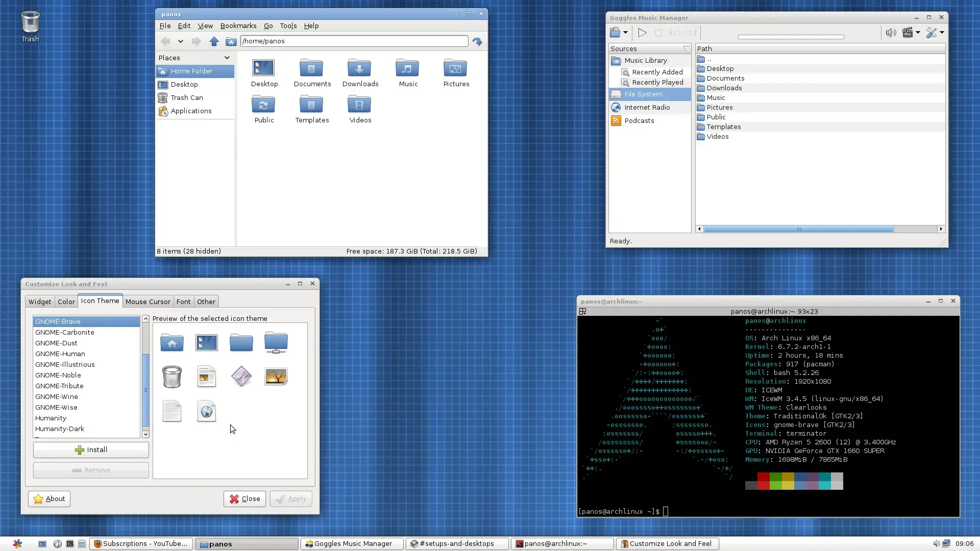Click the back arrow in file manager
This screenshot has width=980, height=551.
165,41
